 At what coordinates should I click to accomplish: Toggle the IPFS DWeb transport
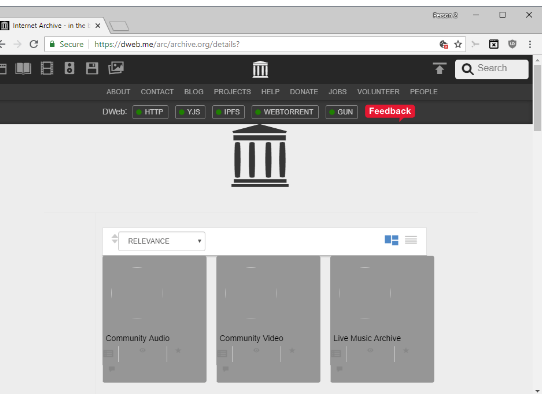228,112
